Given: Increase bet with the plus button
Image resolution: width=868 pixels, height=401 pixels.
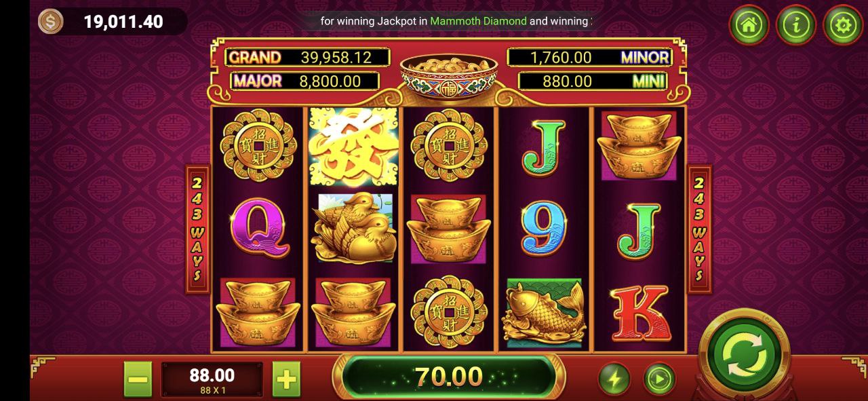Looking at the screenshot, I should [x=286, y=379].
